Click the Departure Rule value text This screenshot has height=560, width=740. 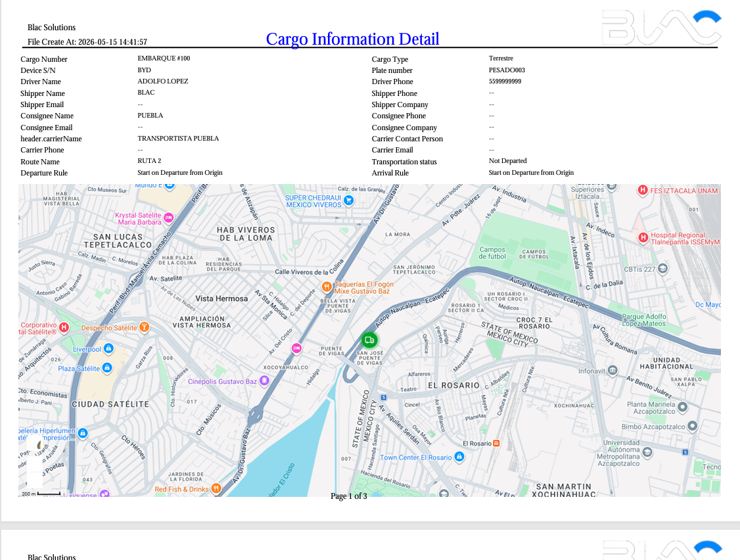(x=180, y=173)
